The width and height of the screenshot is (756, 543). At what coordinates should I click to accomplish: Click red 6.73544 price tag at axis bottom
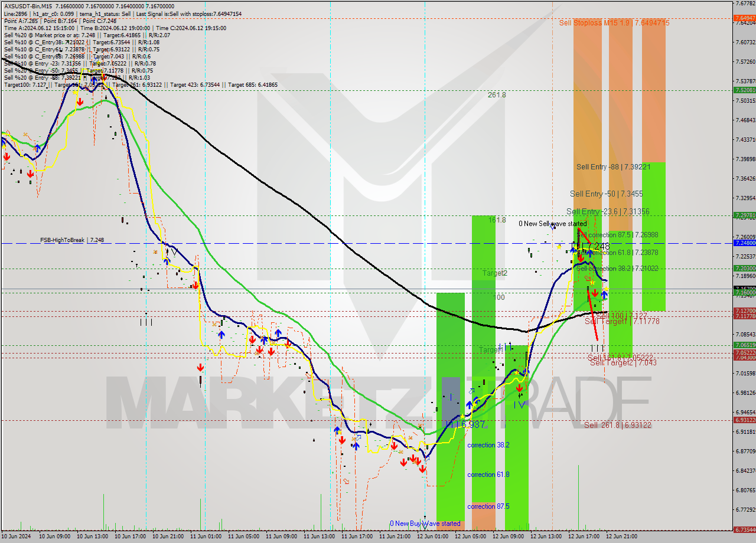coord(744,529)
